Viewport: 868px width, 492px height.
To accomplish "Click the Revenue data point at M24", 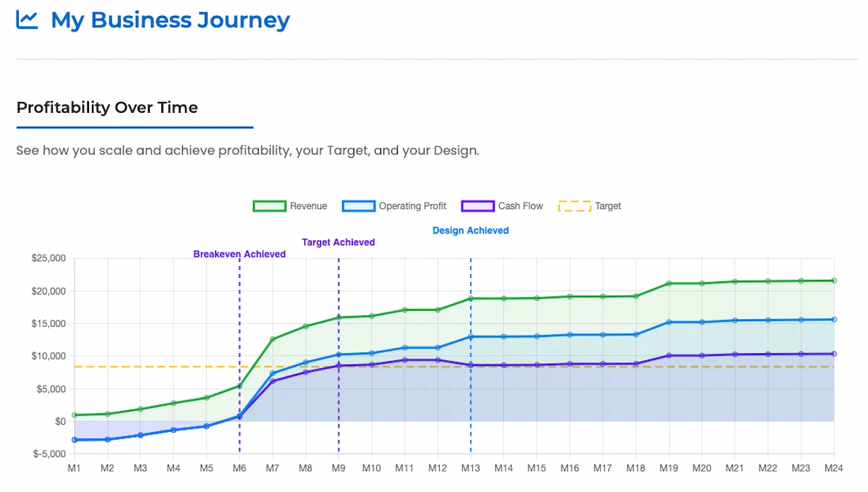I will coord(834,281).
